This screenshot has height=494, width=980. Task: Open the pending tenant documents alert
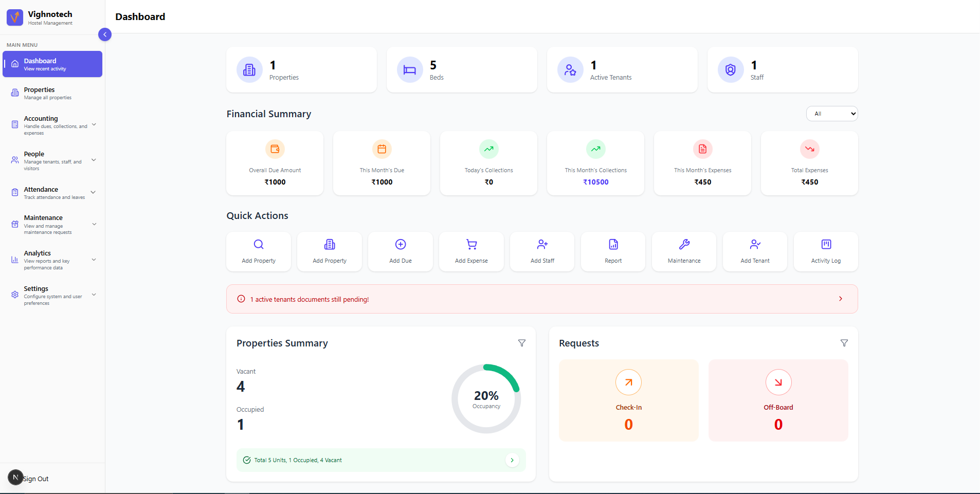tap(541, 299)
